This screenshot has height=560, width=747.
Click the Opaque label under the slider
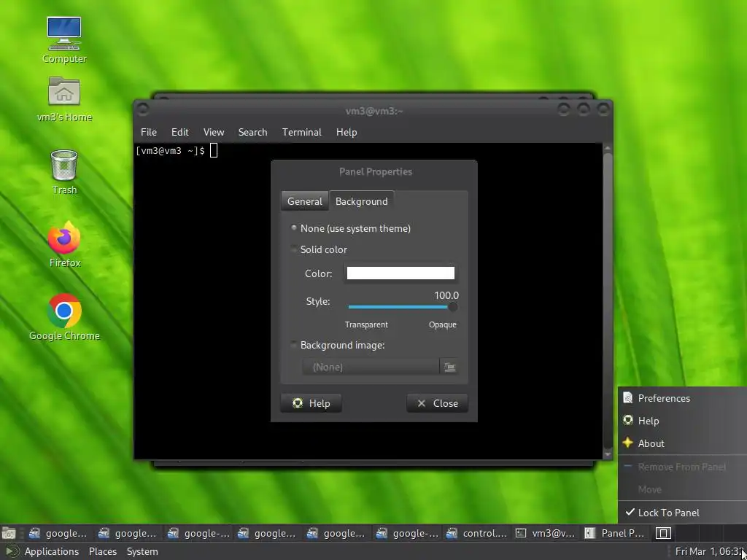click(443, 324)
